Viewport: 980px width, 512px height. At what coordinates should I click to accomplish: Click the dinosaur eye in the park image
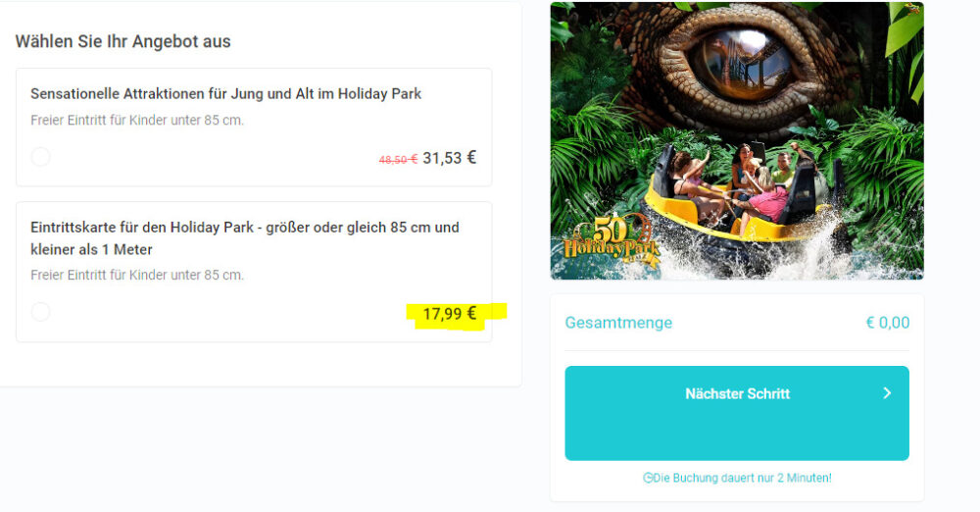click(743, 63)
